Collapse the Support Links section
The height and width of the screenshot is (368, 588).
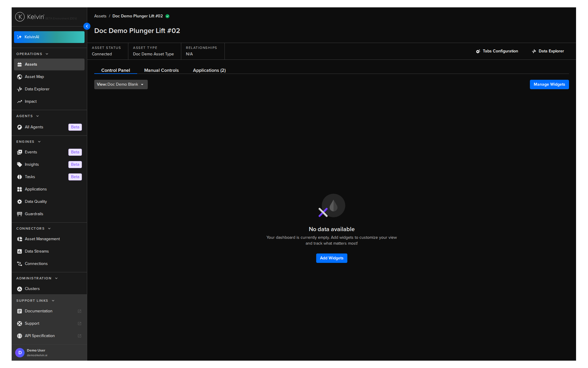pos(53,301)
